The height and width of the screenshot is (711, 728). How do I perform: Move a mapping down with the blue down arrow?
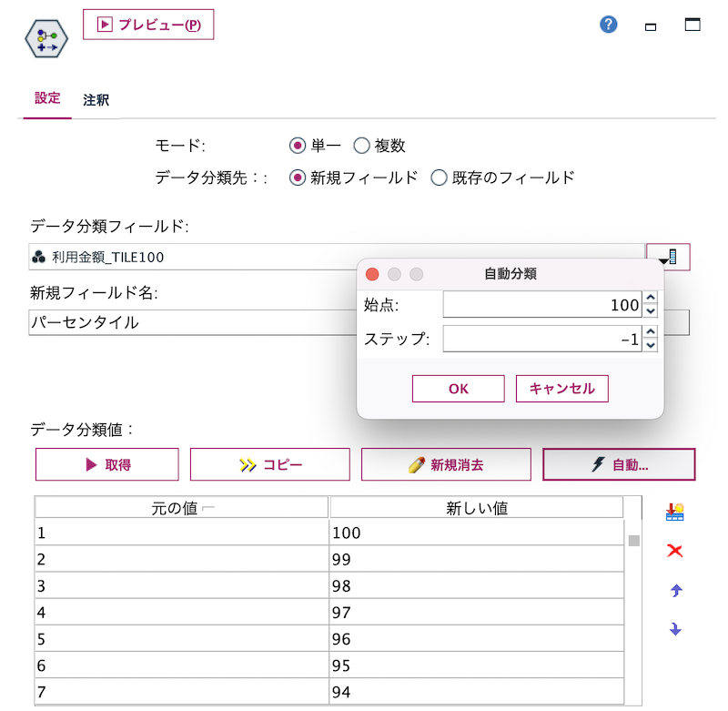pyautogui.click(x=674, y=629)
